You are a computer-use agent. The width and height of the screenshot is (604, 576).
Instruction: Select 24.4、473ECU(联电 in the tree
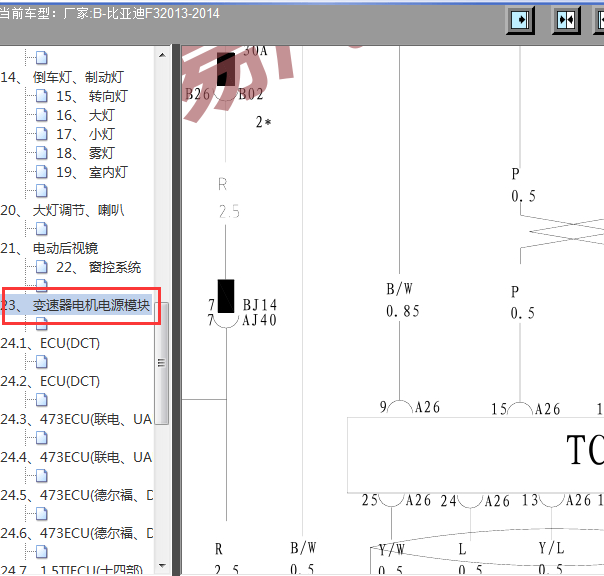click(x=76, y=457)
